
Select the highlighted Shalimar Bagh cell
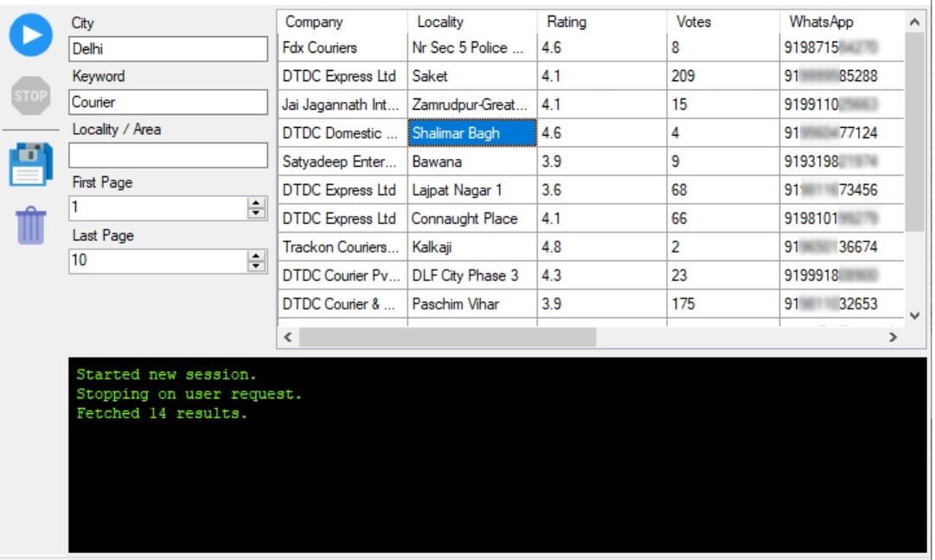(472, 133)
